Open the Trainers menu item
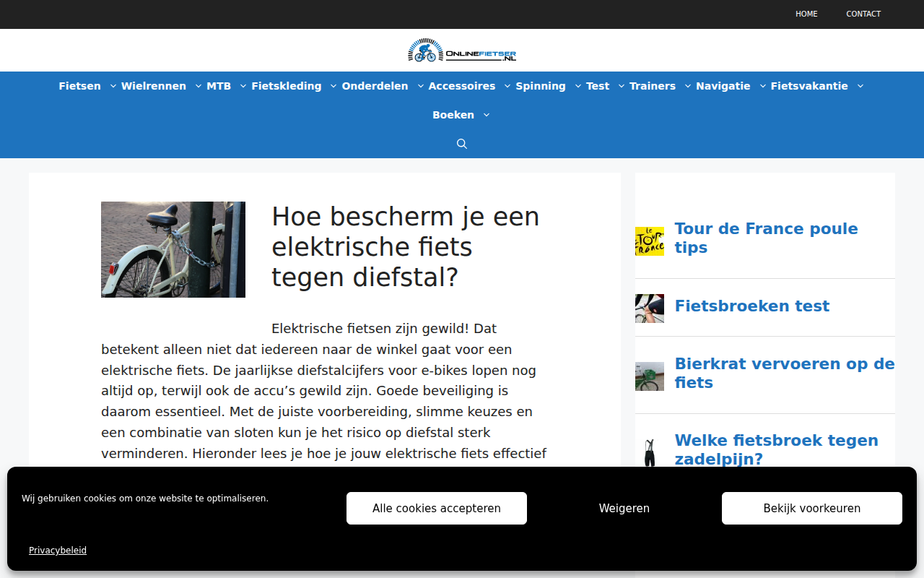Screen dimensions: 924x578 653,86
